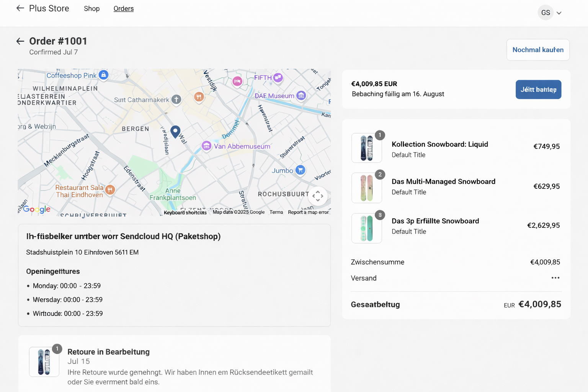Expand the GS account dropdown chevron
The width and height of the screenshot is (588, 392).
[559, 13]
